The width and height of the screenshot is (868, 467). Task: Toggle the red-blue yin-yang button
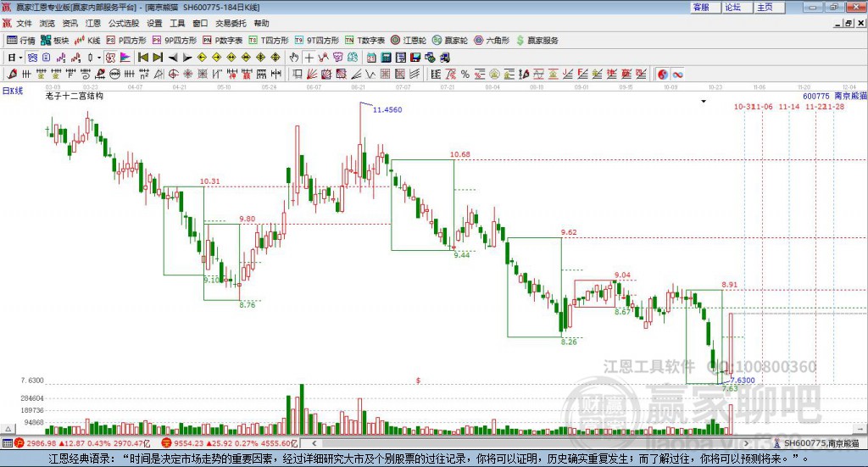[x=663, y=74]
